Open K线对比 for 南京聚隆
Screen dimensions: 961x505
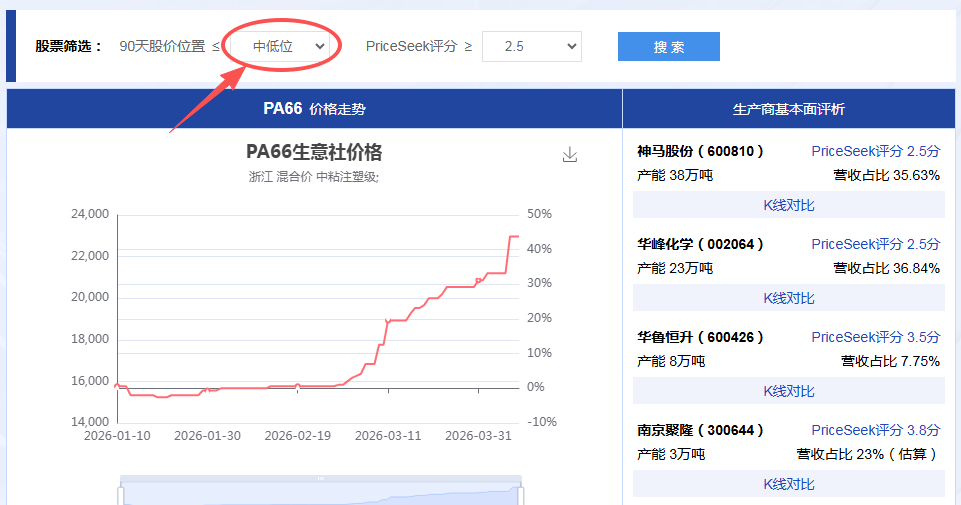pos(789,484)
